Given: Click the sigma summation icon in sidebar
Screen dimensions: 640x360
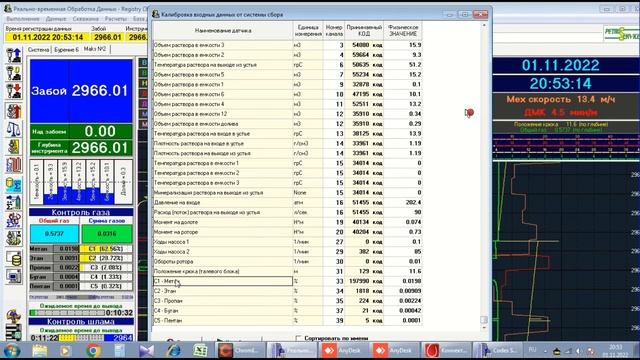Looking at the screenshot, I should tap(13, 185).
